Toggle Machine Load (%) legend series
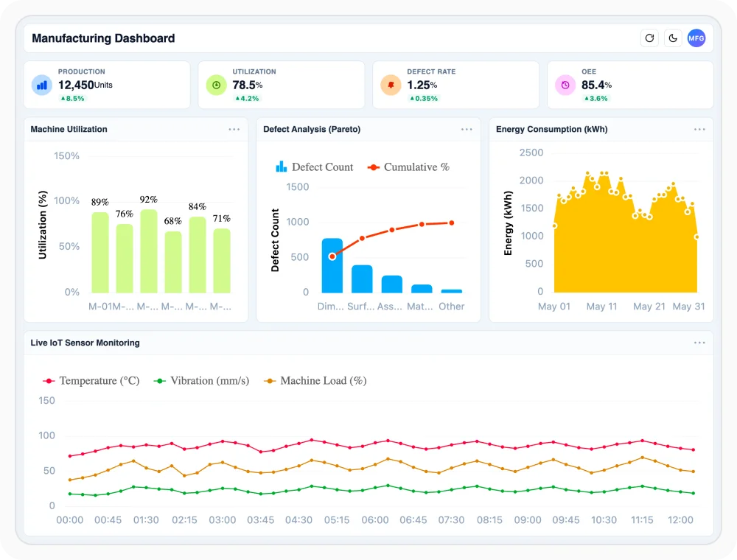Viewport: 737px width, 560px height. click(x=315, y=380)
